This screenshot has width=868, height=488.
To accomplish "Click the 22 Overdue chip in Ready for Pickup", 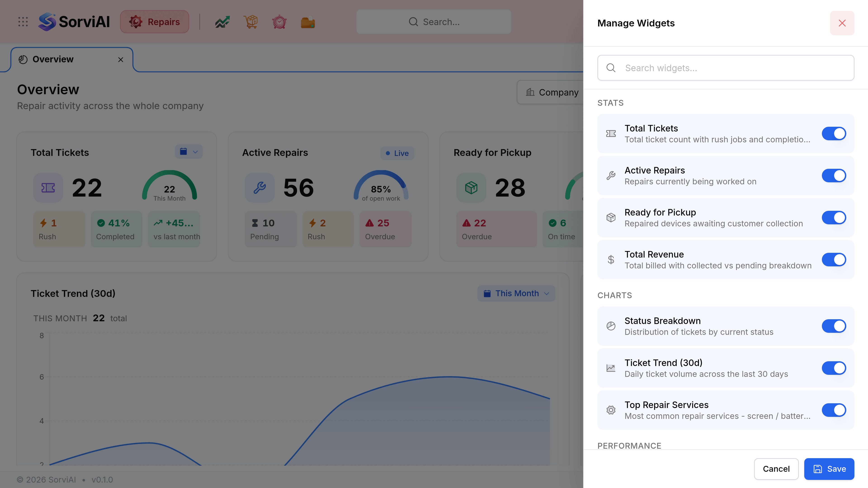I will tap(496, 229).
